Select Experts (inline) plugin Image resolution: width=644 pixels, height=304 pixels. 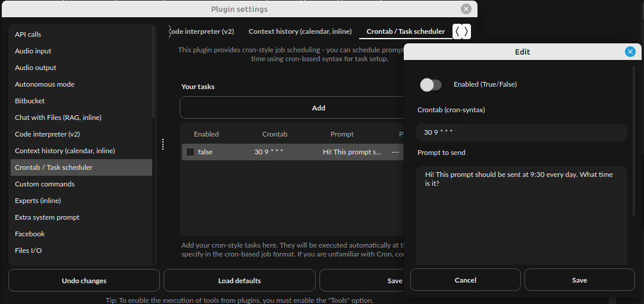[80, 201]
